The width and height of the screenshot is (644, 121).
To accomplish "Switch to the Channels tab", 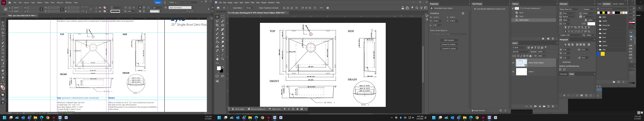I will pos(563,74).
